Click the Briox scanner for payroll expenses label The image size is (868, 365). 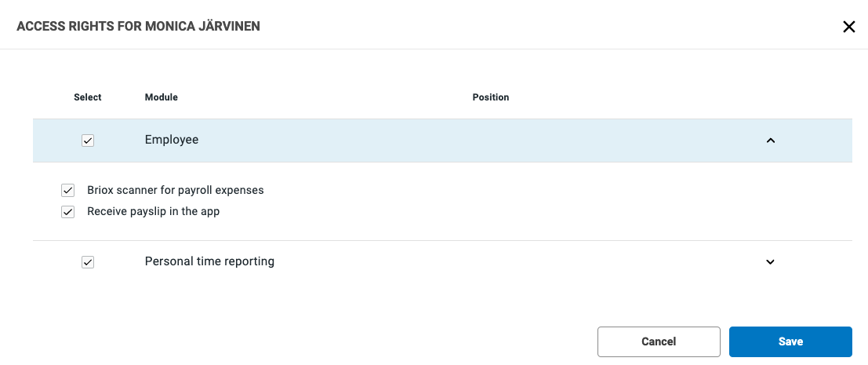(175, 190)
